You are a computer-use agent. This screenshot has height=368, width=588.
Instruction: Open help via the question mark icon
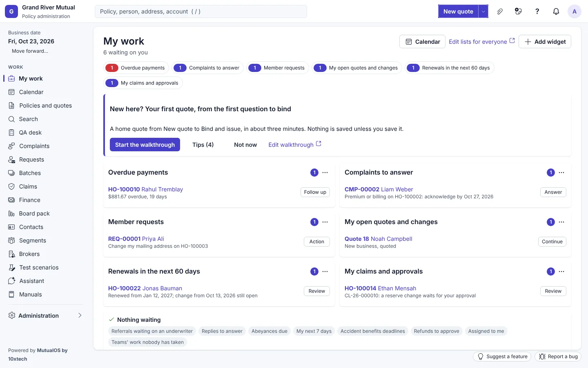tap(537, 11)
